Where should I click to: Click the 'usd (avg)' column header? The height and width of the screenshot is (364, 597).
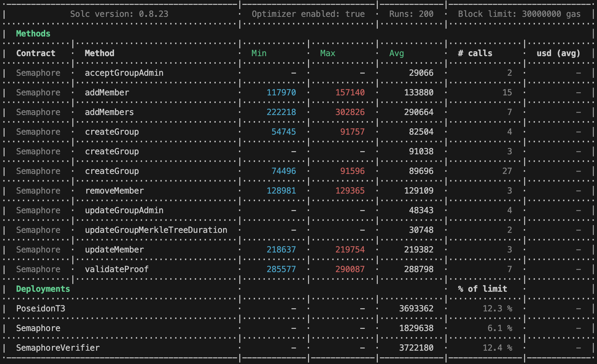tap(558, 53)
